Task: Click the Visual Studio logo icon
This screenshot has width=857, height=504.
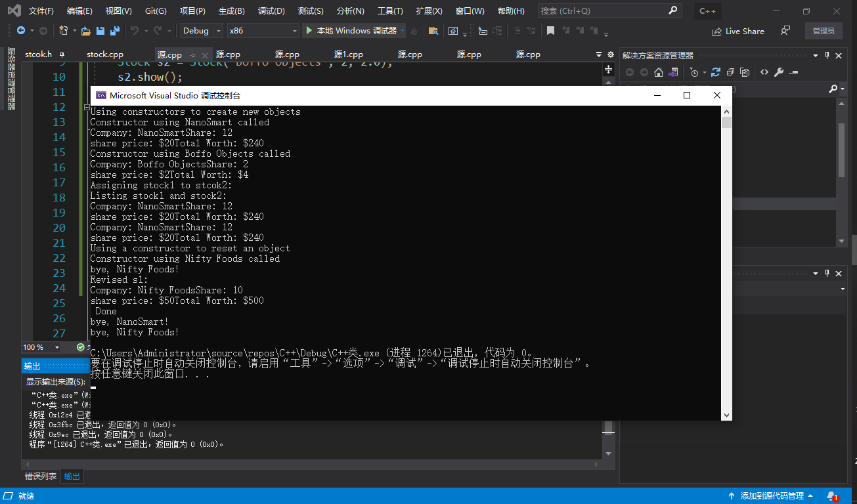Action: [14, 10]
